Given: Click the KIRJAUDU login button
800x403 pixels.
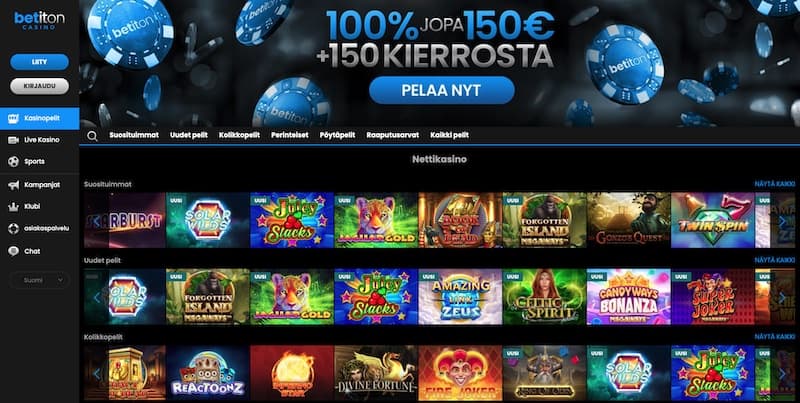Looking at the screenshot, I should pyautogui.click(x=39, y=86).
